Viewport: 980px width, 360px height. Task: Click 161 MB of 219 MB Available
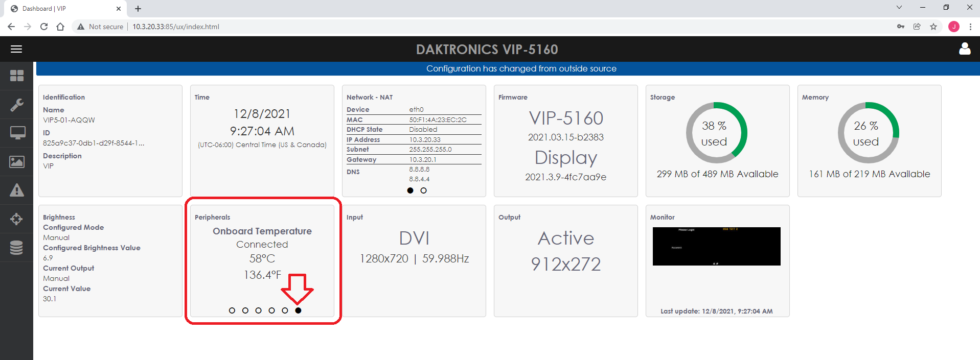[x=870, y=174]
